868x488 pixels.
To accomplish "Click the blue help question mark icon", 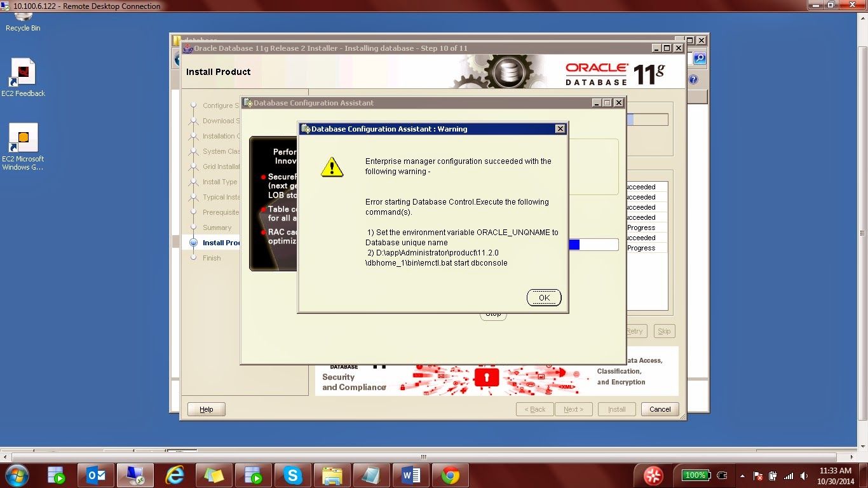I will tap(693, 80).
